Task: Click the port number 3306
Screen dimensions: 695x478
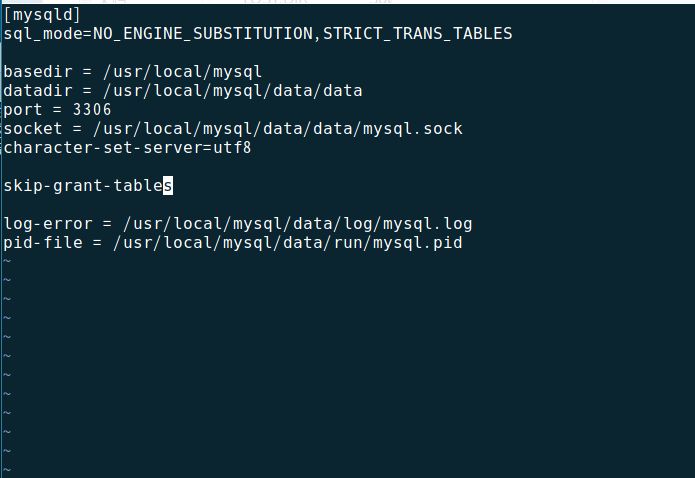Action: tap(92, 110)
